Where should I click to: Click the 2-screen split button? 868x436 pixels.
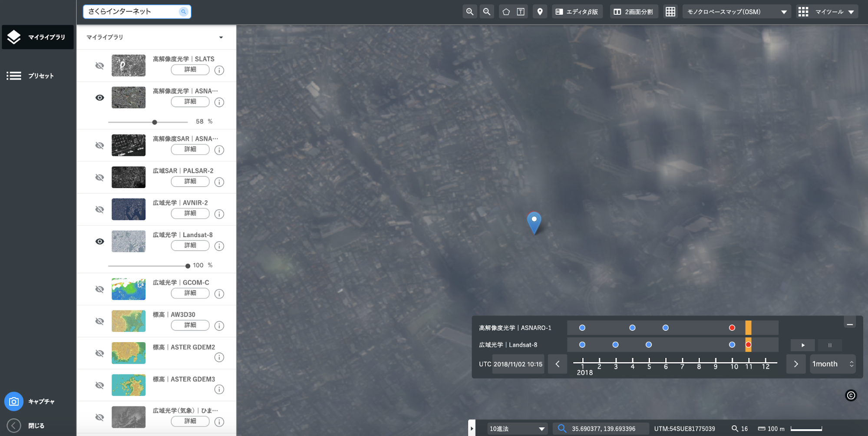tap(634, 12)
